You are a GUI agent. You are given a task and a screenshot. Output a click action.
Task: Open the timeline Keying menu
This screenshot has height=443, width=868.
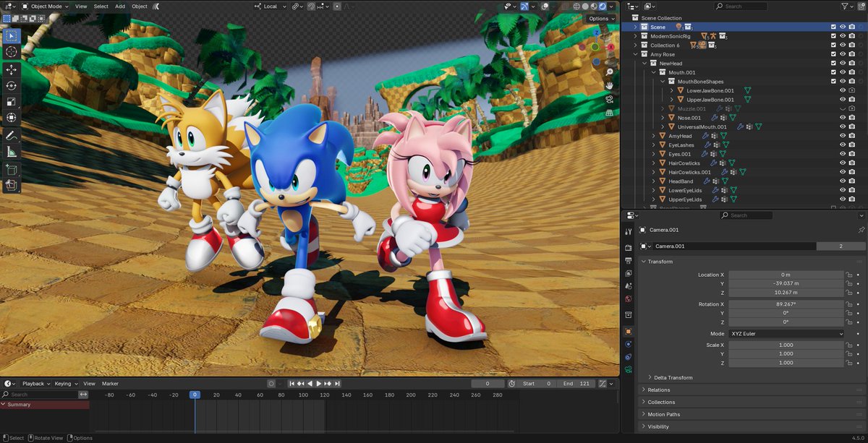coord(65,384)
